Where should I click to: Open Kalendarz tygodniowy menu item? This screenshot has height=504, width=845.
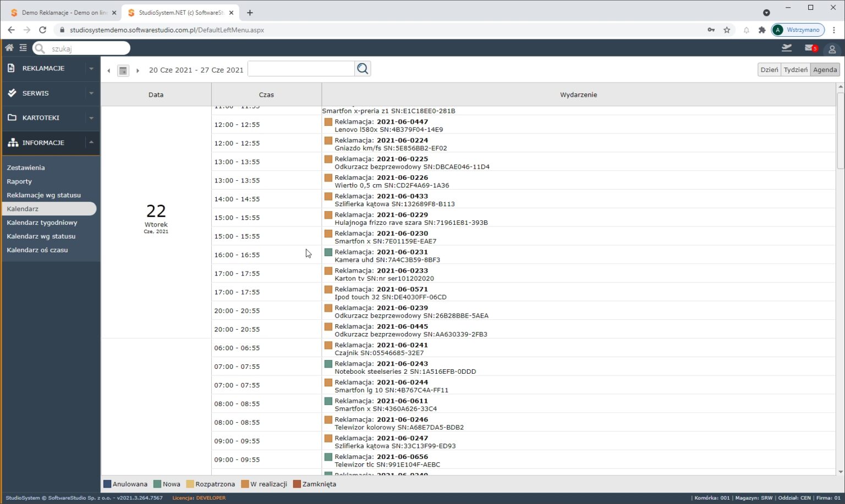(42, 223)
